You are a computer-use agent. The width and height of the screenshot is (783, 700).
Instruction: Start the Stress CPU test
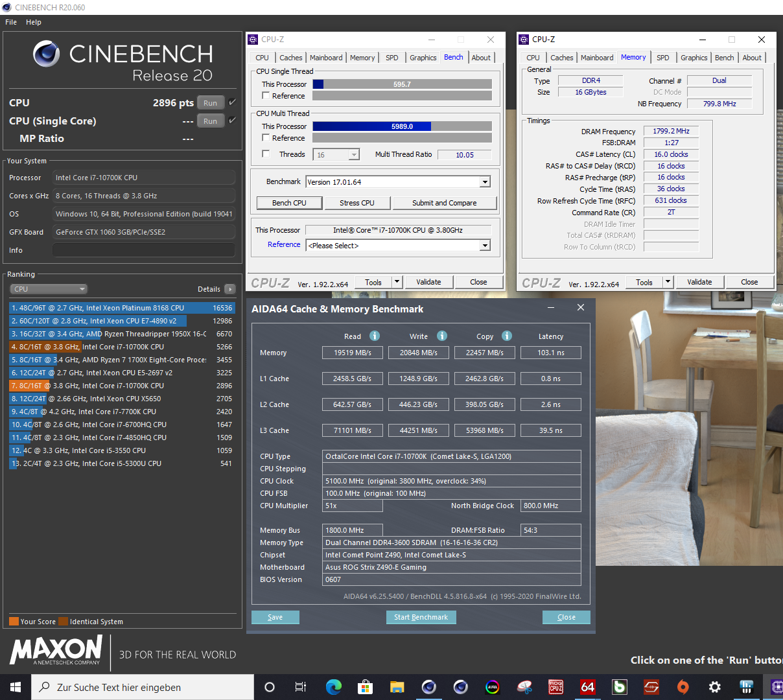357,203
